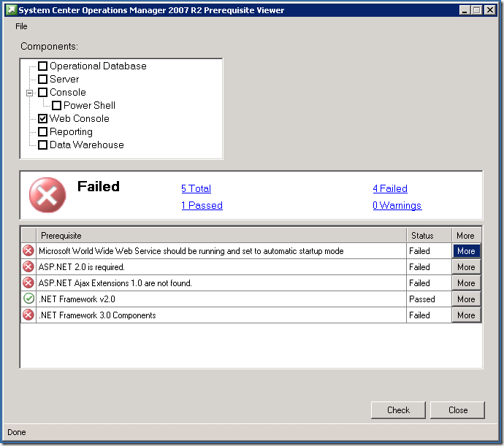Image resolution: width=504 pixels, height=446 pixels.
Task: Click the application icon in the title bar
Action: click(11, 10)
